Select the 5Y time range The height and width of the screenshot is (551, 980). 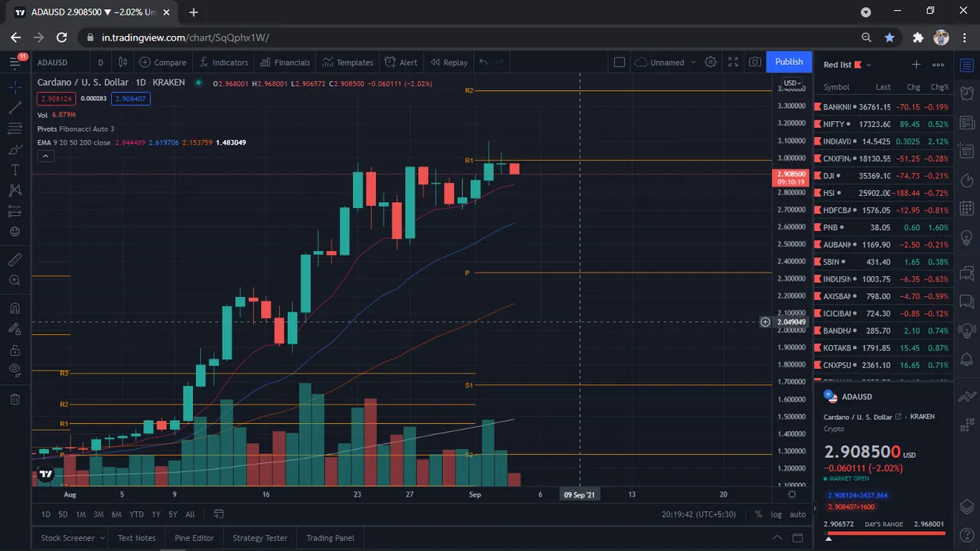(x=172, y=514)
